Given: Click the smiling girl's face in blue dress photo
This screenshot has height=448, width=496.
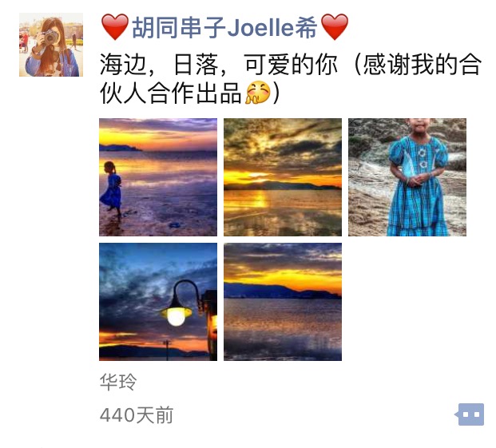Looking at the screenshot, I should point(419,125).
